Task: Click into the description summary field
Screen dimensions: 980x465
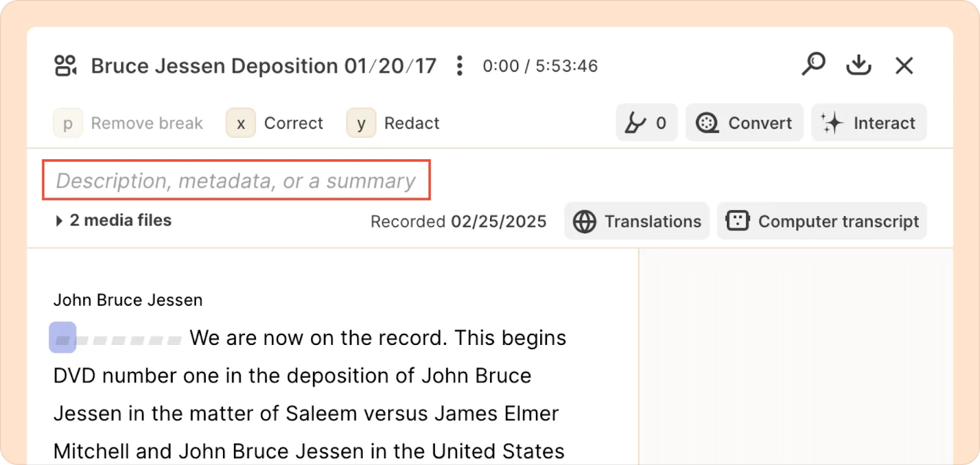Action: point(236,180)
